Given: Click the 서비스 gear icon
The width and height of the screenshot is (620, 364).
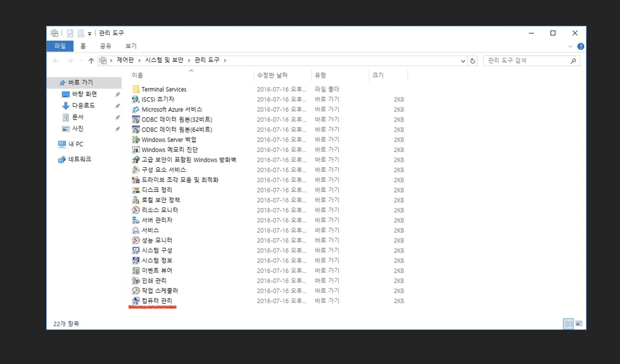Looking at the screenshot, I should (x=136, y=230).
